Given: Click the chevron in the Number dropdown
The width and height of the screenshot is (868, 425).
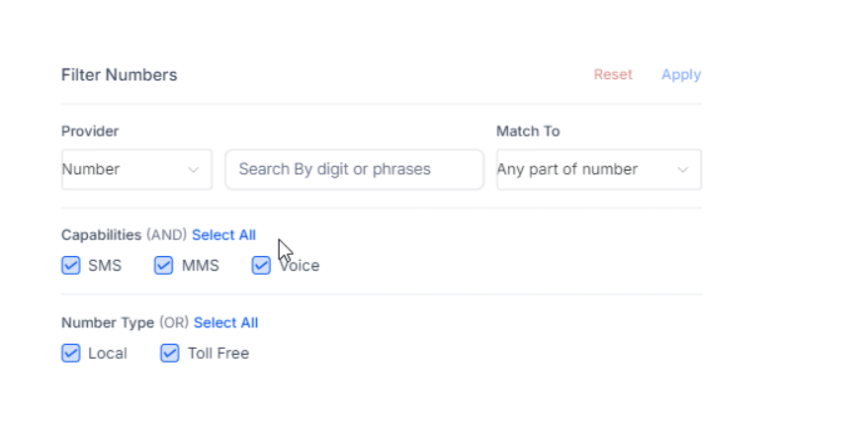Looking at the screenshot, I should pyautogui.click(x=194, y=170).
